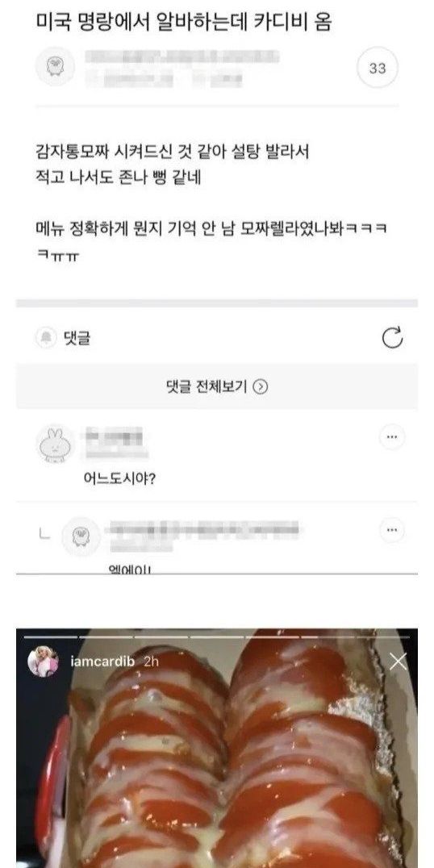Refresh comments with circular arrow icon
The width and height of the screenshot is (434, 868).
point(393,338)
